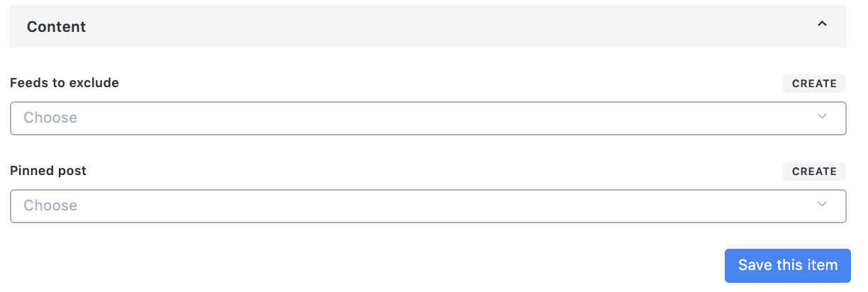
Task: Open the Pinned post dropdown
Action: 428,206
